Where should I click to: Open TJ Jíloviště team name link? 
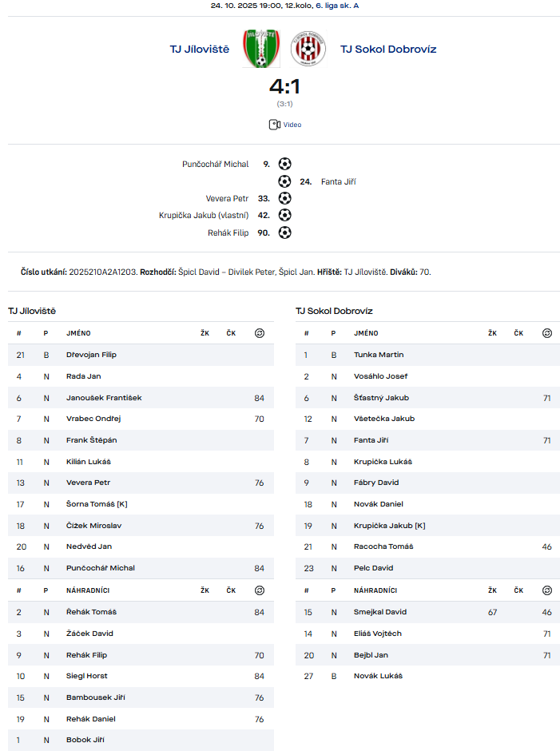[x=200, y=49]
